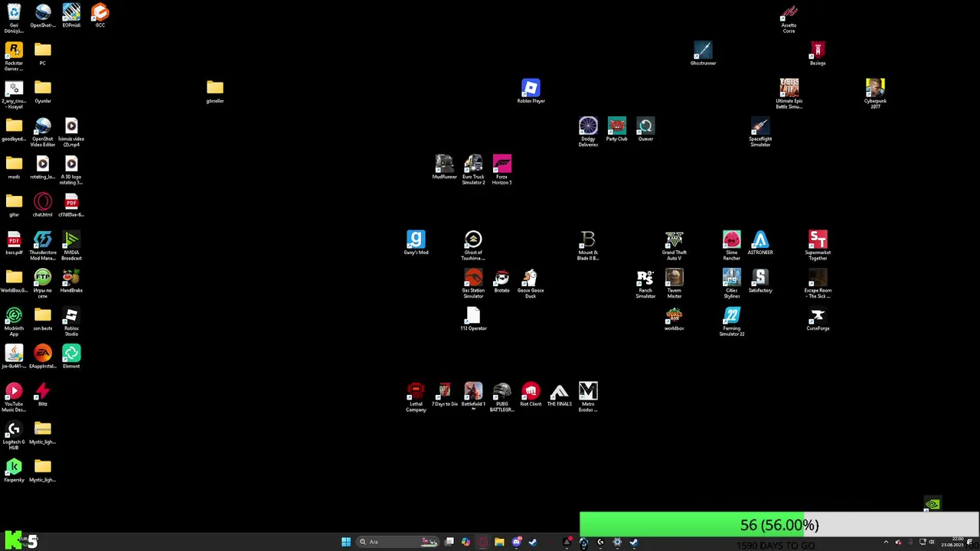This screenshot has width=980, height=551.
Task: Open the Blitz app shortcut
Action: (43, 395)
